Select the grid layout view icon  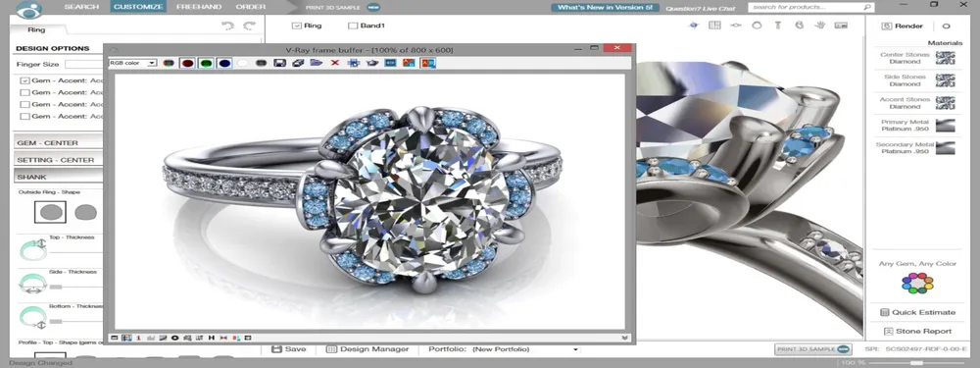tap(714, 26)
